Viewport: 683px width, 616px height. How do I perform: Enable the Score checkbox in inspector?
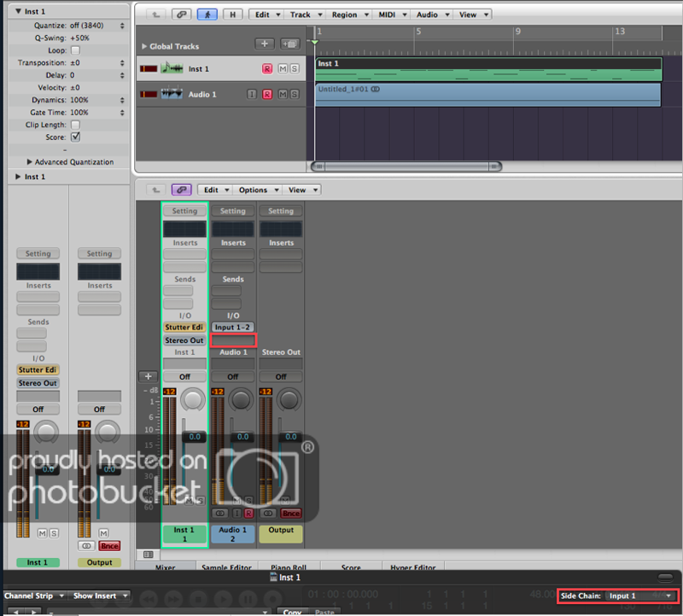point(75,137)
